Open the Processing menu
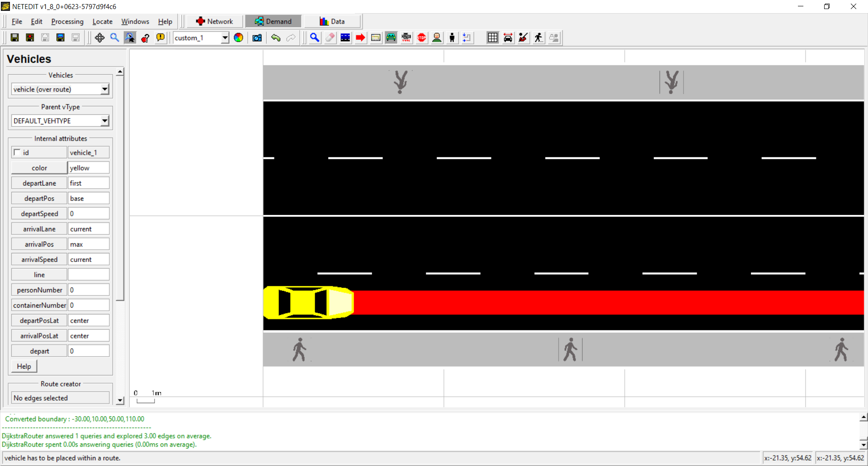This screenshot has width=868, height=466. click(67, 22)
